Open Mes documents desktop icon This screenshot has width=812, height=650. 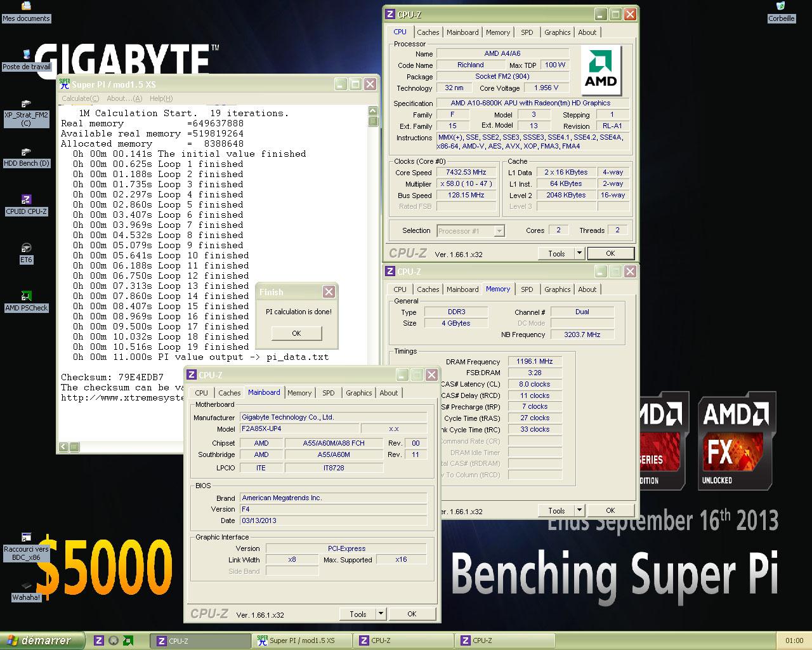coord(26,11)
